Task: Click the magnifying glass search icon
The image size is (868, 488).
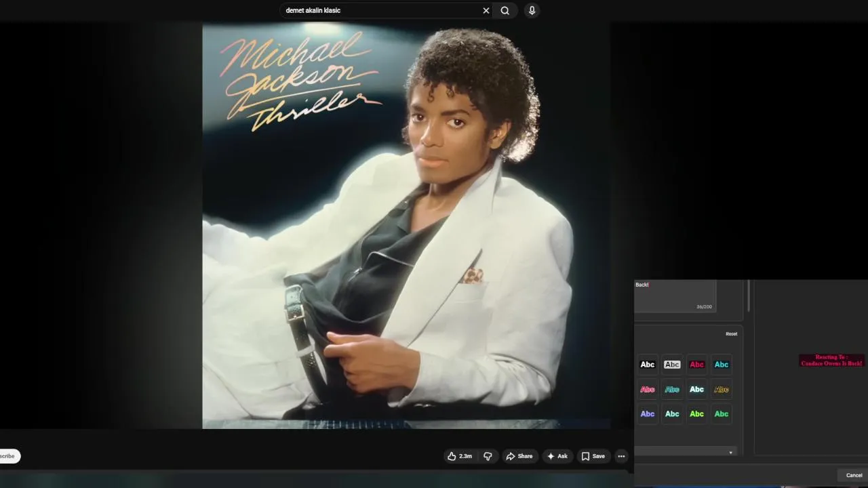Action: point(505,10)
